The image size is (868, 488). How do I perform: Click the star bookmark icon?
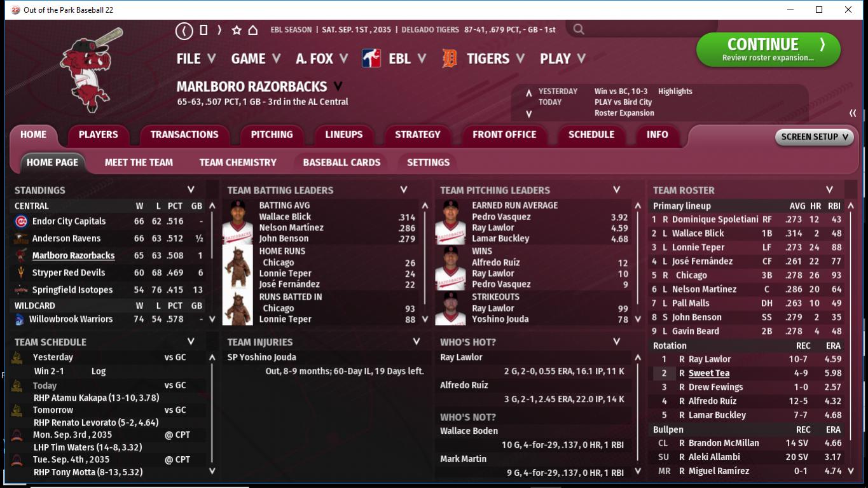tap(237, 30)
